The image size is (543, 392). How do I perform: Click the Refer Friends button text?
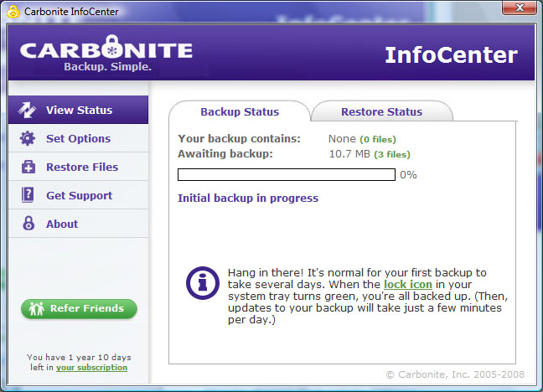tap(87, 308)
